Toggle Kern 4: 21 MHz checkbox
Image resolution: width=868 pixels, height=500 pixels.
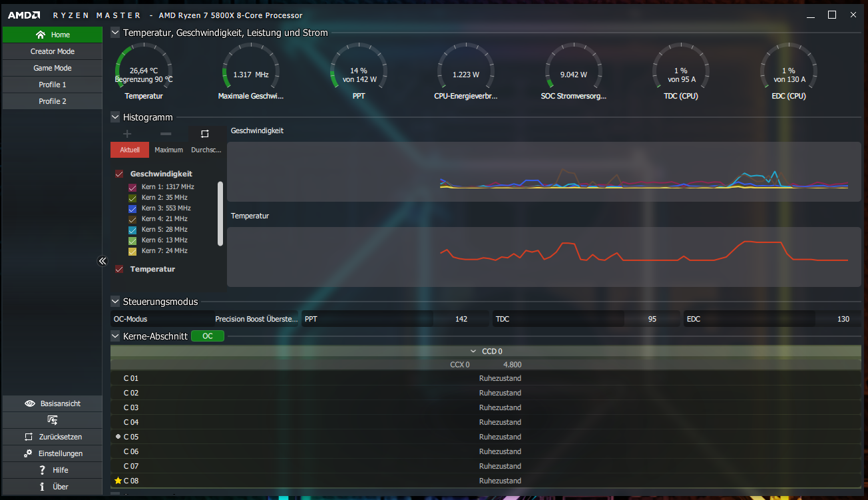click(132, 219)
